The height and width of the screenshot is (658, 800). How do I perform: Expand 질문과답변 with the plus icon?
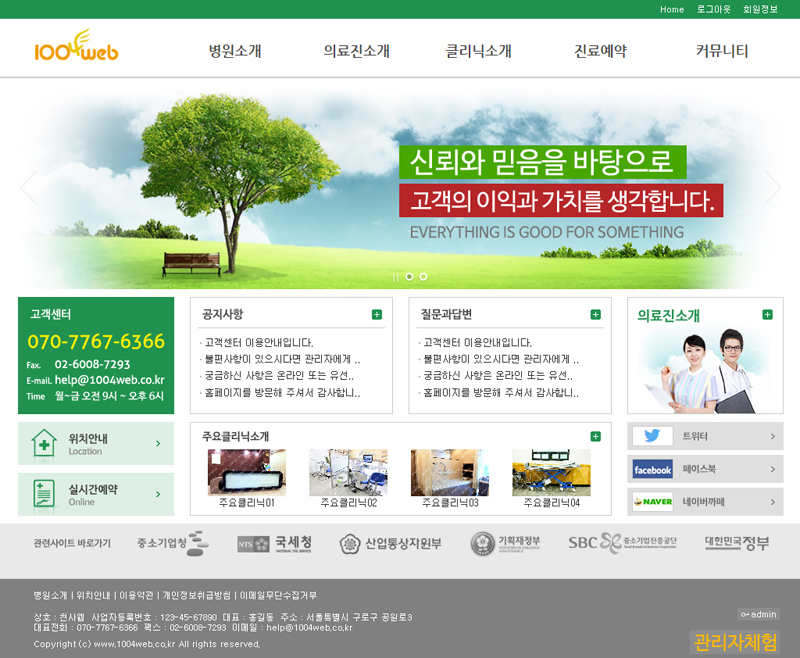click(x=596, y=315)
